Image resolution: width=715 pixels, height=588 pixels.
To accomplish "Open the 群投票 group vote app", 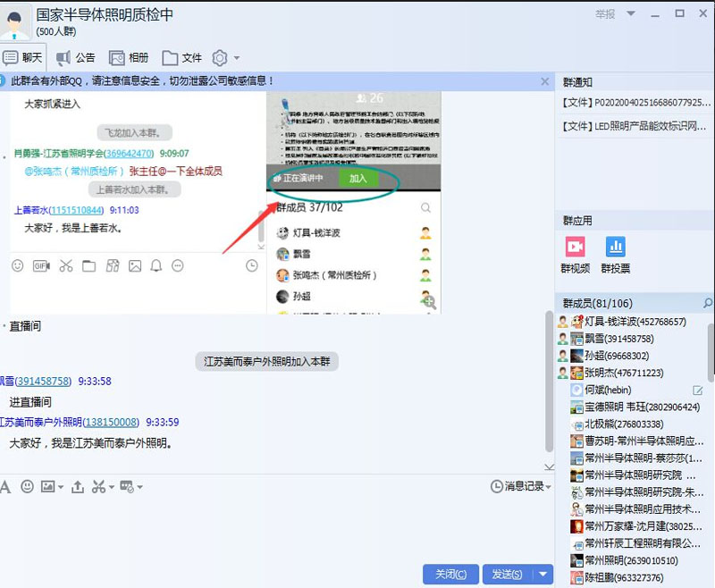I will point(615,255).
